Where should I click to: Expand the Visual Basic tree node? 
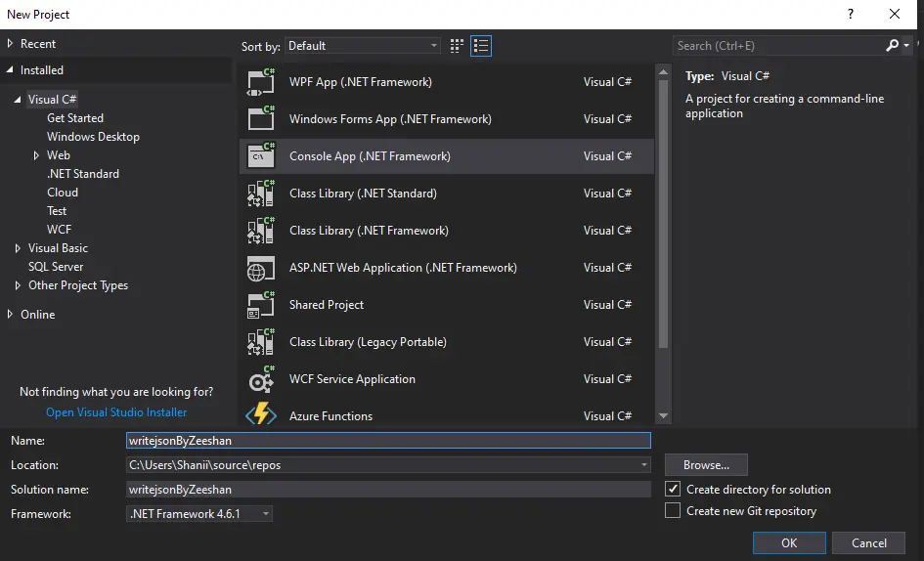(x=18, y=248)
